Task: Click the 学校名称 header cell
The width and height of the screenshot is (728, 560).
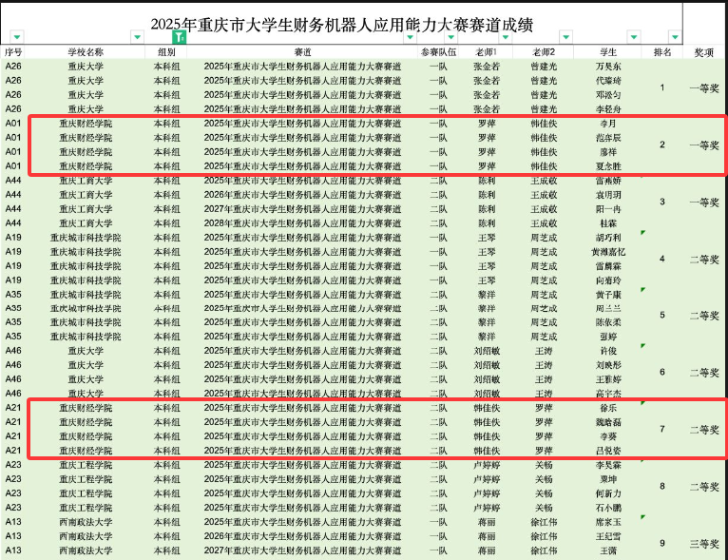Action: click(x=86, y=52)
